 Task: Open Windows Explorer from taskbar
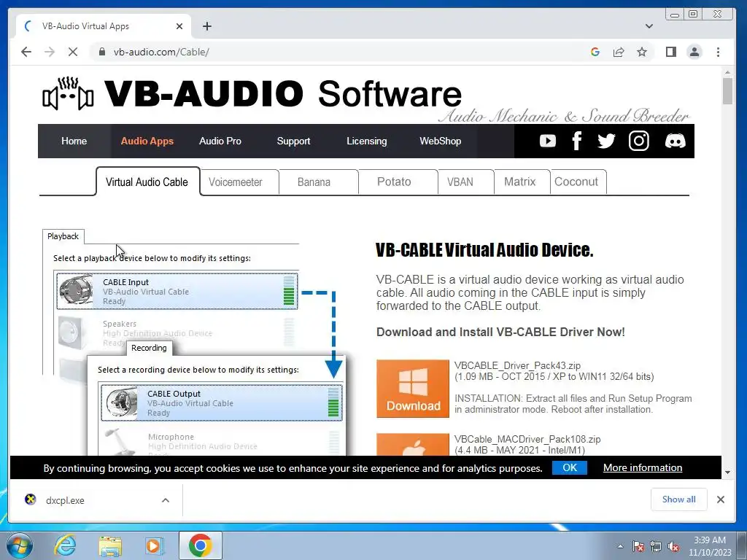[x=109, y=545]
